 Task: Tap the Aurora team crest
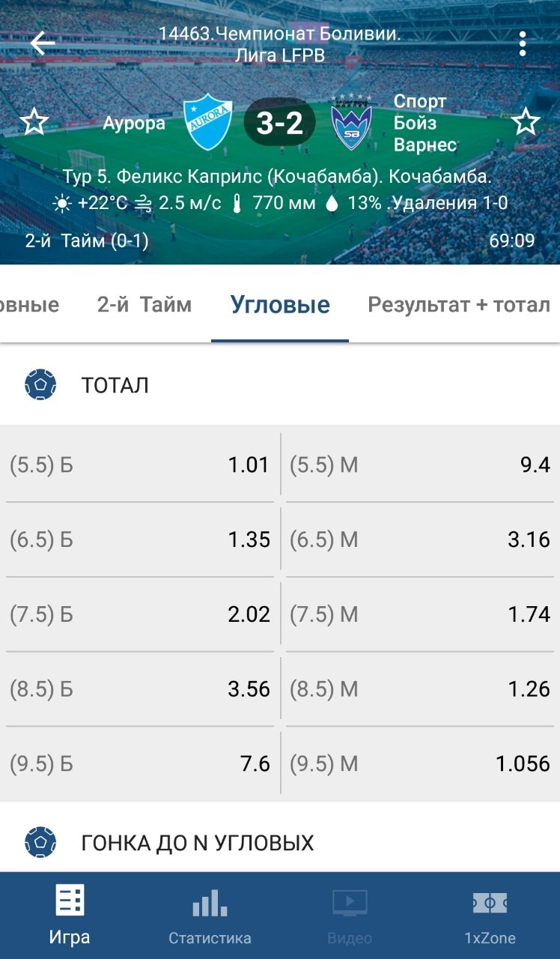(208, 122)
